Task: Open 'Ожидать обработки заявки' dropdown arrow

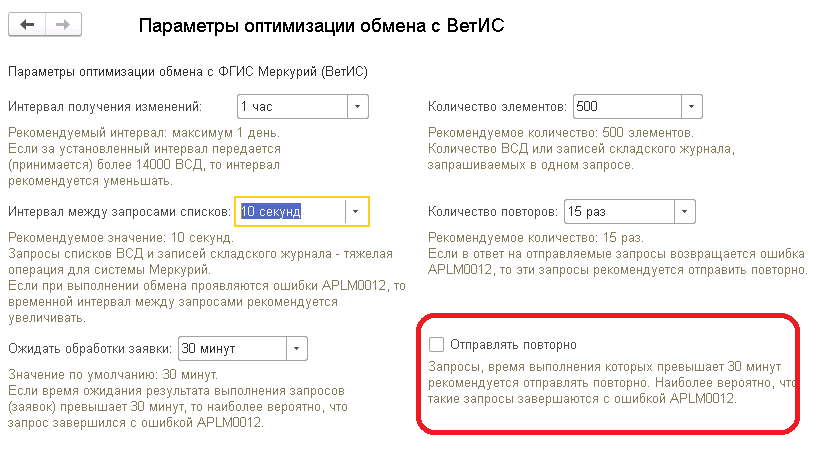Action: coord(297,348)
